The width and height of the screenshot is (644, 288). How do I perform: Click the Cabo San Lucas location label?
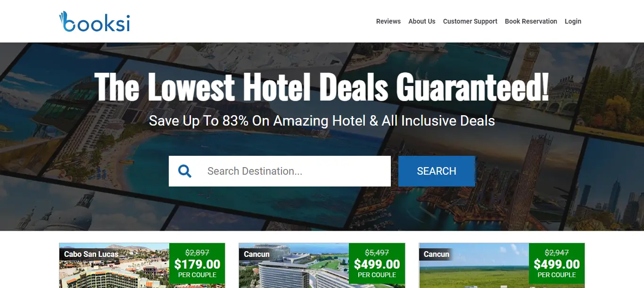click(x=91, y=254)
